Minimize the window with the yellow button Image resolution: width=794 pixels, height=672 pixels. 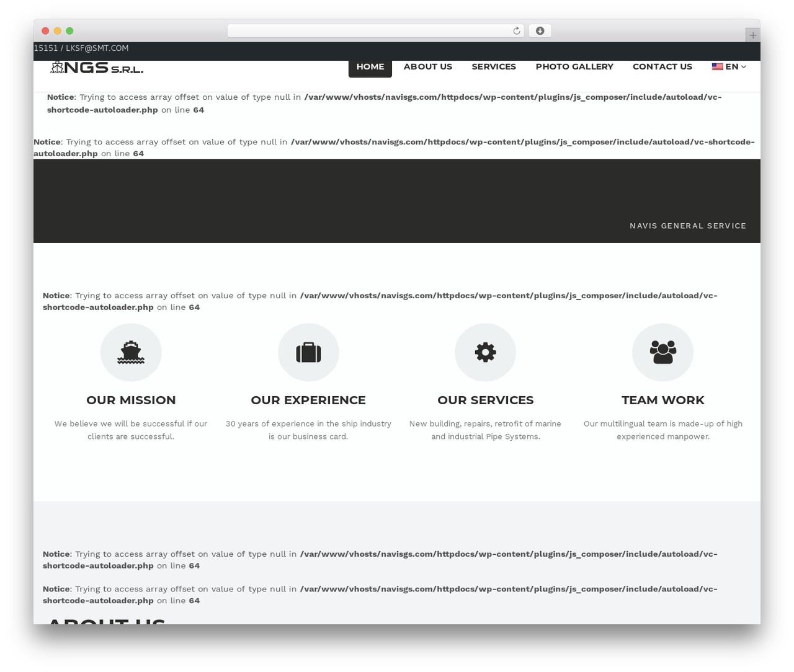click(58, 31)
